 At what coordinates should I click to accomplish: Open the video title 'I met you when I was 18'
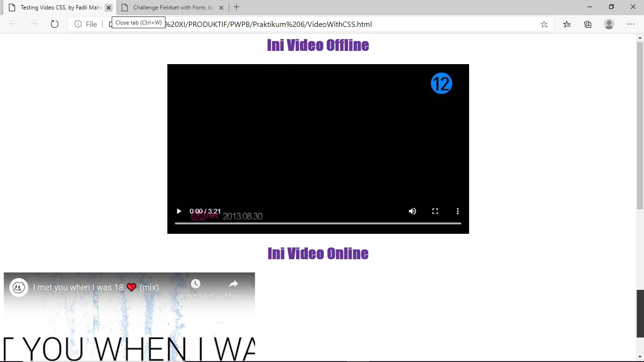(94, 287)
